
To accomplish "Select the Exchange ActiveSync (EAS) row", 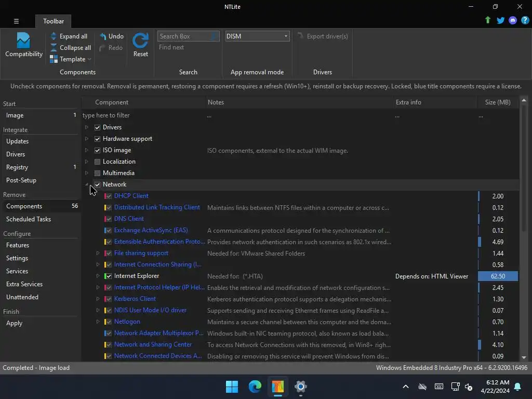I will [300, 230].
